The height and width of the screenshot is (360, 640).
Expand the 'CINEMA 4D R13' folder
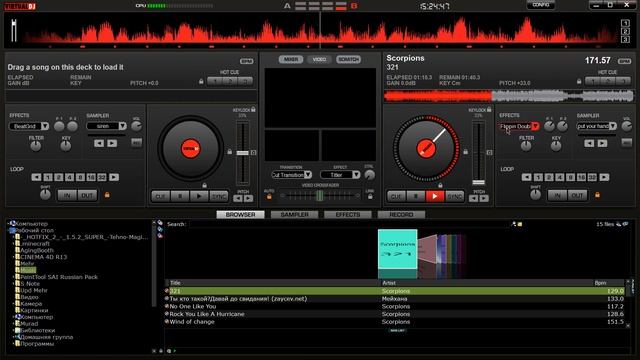pos(13,257)
